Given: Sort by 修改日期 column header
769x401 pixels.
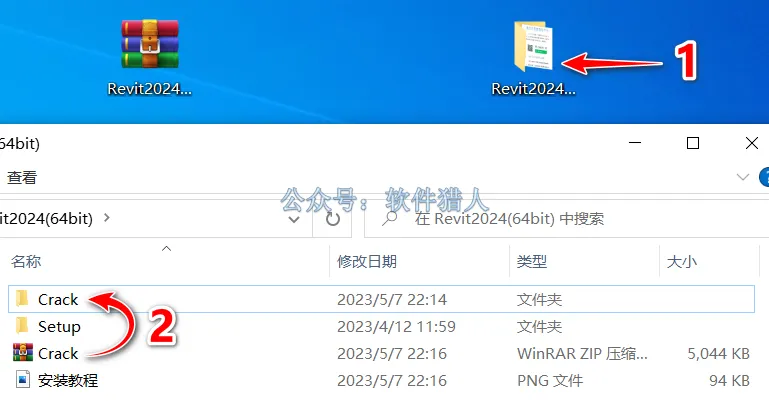Looking at the screenshot, I should click(367, 261).
